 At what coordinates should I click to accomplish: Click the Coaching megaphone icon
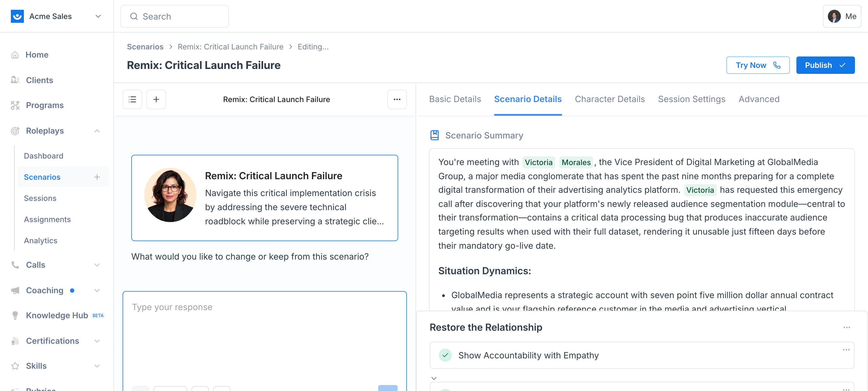tap(15, 291)
